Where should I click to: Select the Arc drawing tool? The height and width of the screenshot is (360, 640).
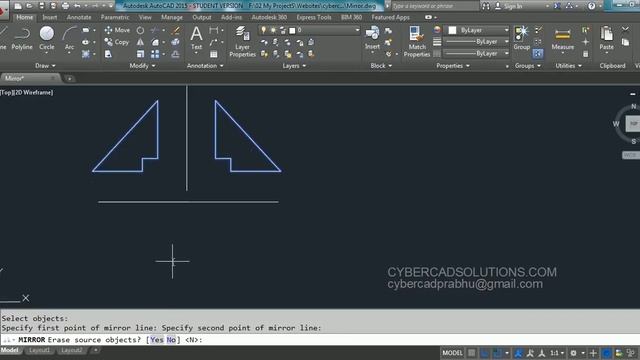point(69,38)
